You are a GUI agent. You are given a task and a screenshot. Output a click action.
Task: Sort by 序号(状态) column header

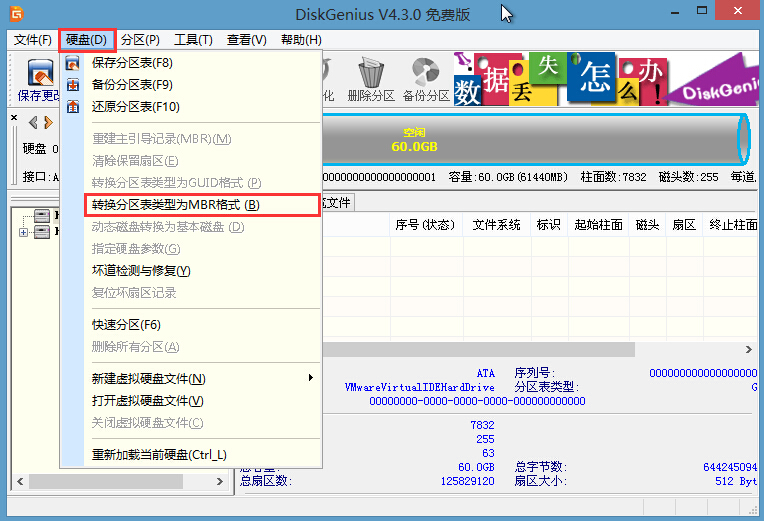(x=426, y=225)
